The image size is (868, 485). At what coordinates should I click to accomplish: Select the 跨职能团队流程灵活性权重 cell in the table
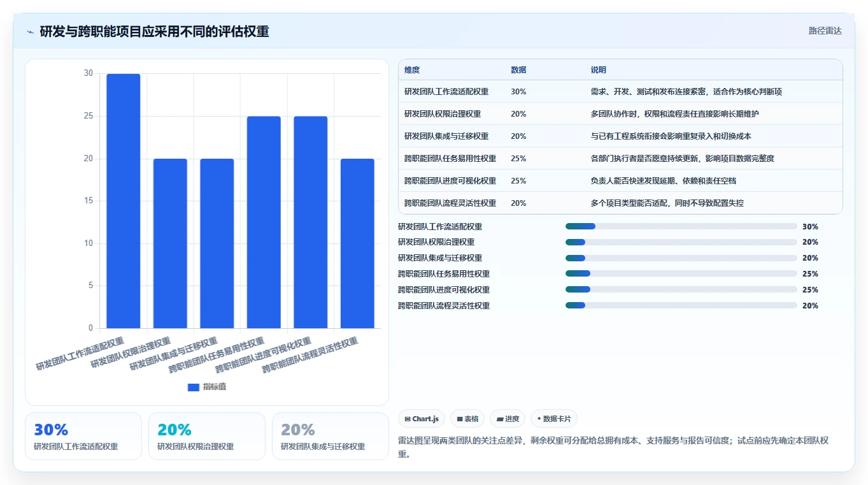[450, 203]
